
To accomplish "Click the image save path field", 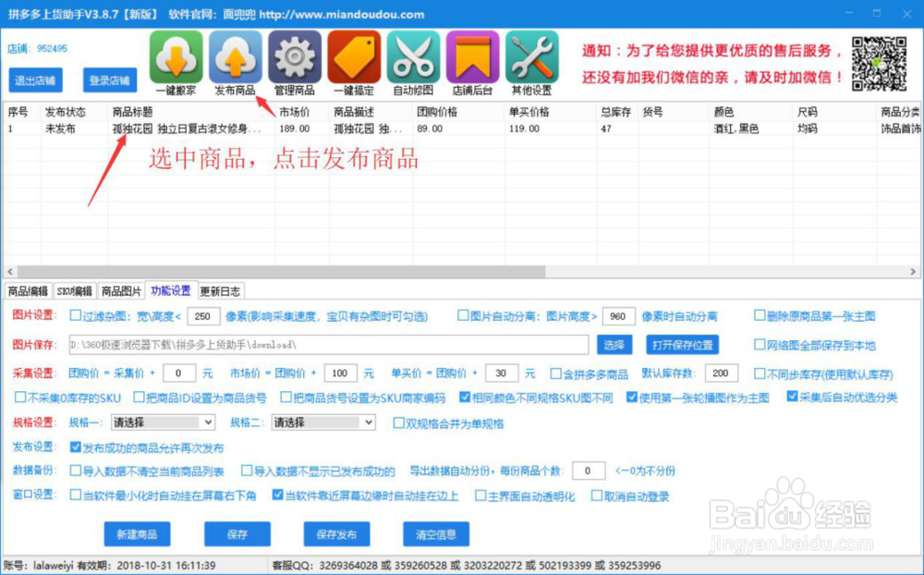I will 329,345.
